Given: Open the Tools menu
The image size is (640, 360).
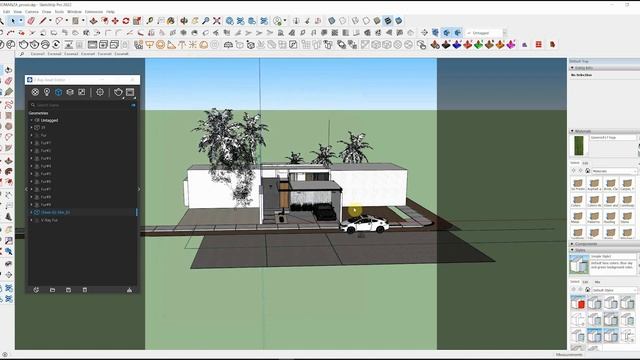Looking at the screenshot, I should coord(60,12).
